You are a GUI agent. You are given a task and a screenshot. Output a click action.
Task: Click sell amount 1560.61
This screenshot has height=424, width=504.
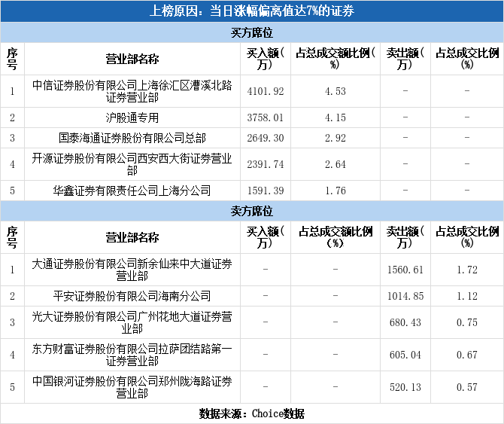point(405,270)
